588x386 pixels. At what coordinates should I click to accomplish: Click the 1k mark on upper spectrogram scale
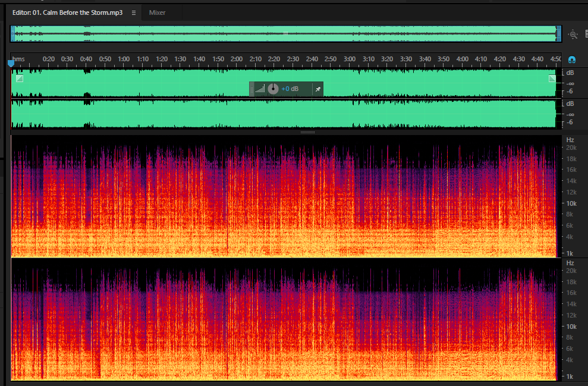pos(570,253)
